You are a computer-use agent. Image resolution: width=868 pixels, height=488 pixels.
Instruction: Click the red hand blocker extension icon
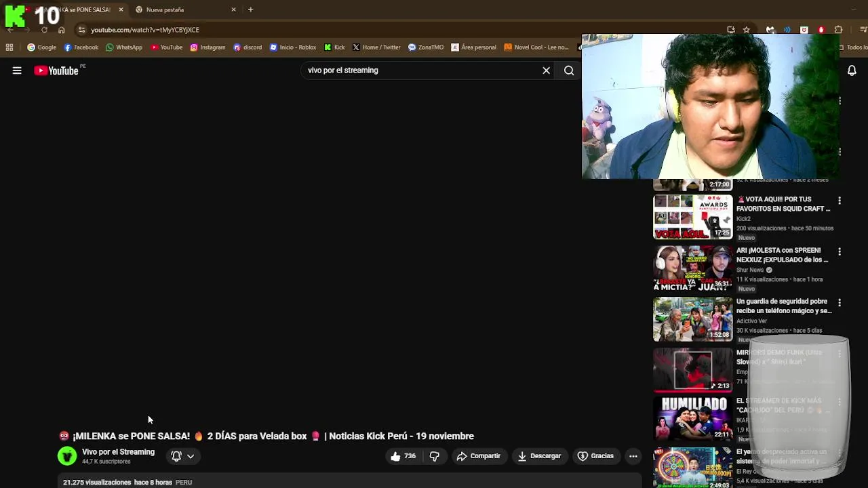point(821,30)
